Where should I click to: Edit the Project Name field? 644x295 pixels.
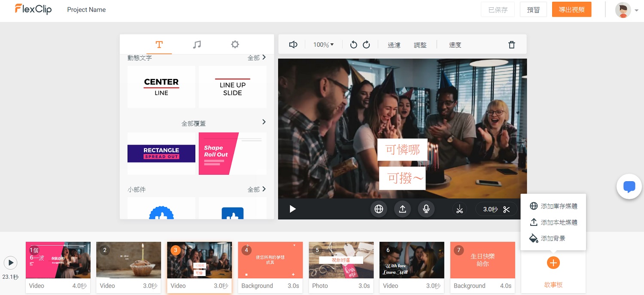coord(86,9)
